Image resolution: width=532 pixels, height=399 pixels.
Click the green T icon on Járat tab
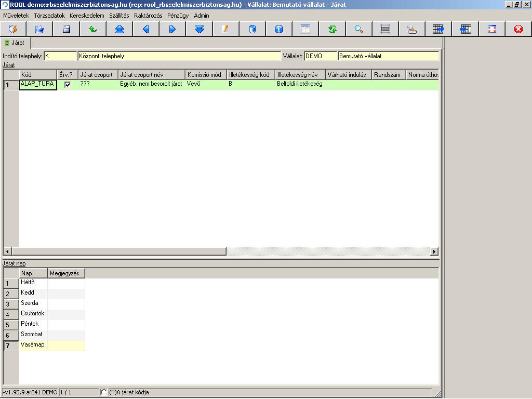7,43
